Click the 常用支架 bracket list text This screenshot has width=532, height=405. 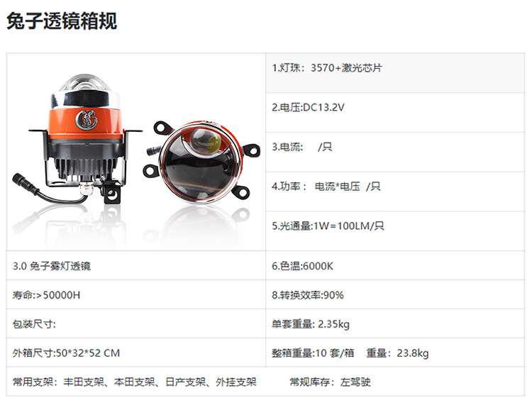(x=134, y=382)
